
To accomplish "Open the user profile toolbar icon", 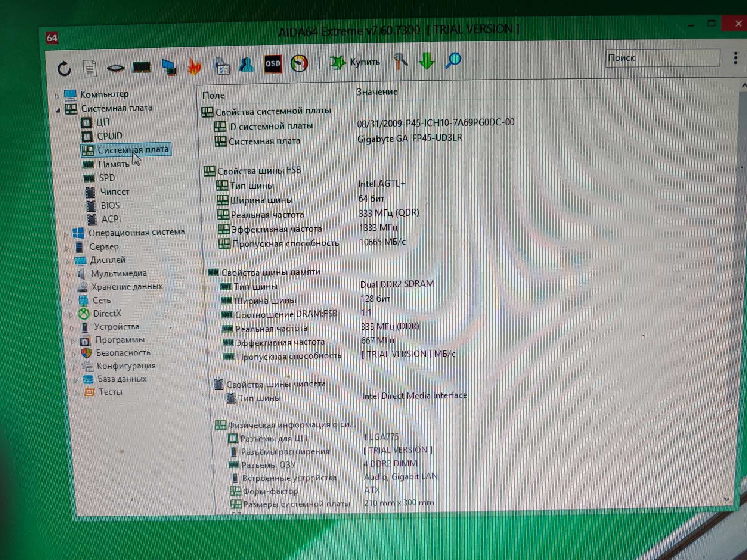I will pyautogui.click(x=247, y=64).
